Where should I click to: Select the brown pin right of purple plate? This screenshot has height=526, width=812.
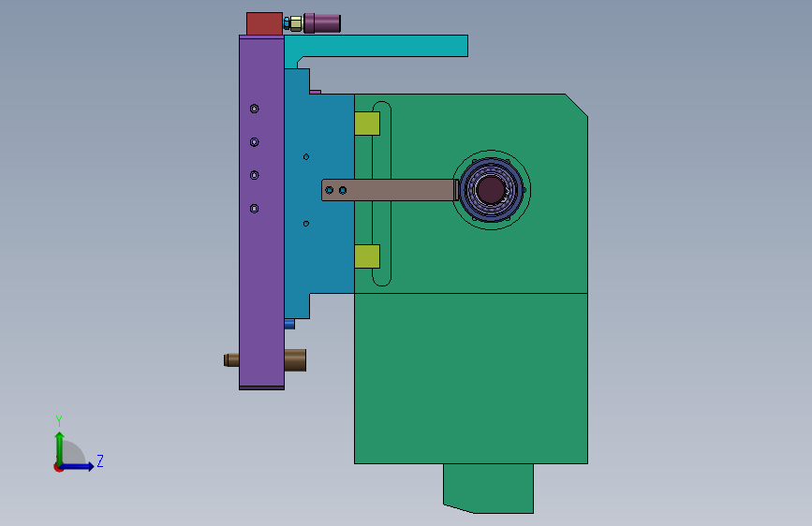click(x=295, y=359)
